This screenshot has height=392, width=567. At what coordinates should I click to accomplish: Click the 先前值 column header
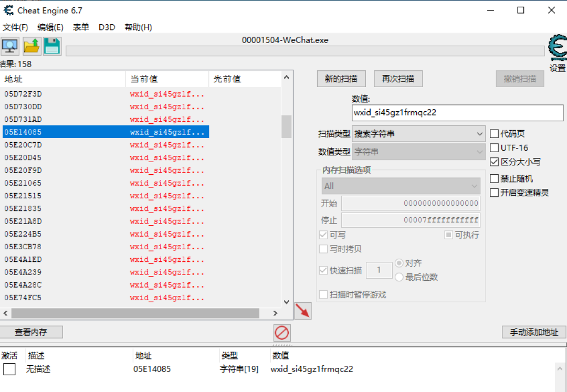click(245, 79)
